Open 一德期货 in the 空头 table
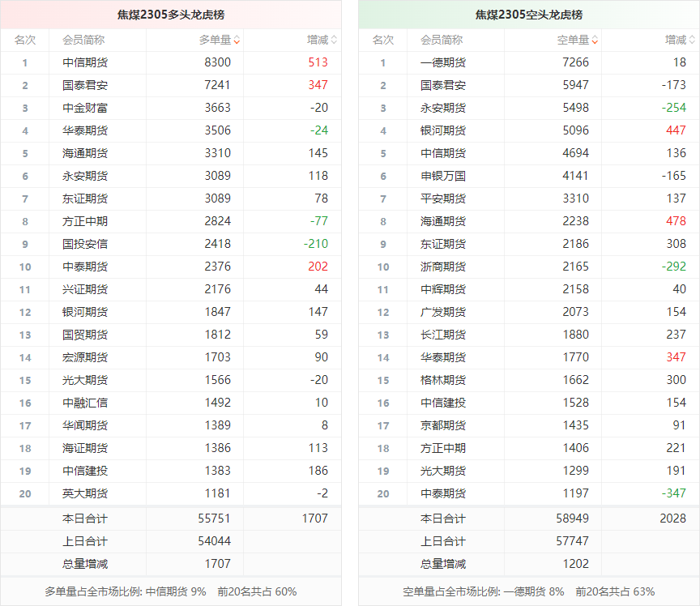The width and height of the screenshot is (700, 606). pyautogui.click(x=443, y=62)
